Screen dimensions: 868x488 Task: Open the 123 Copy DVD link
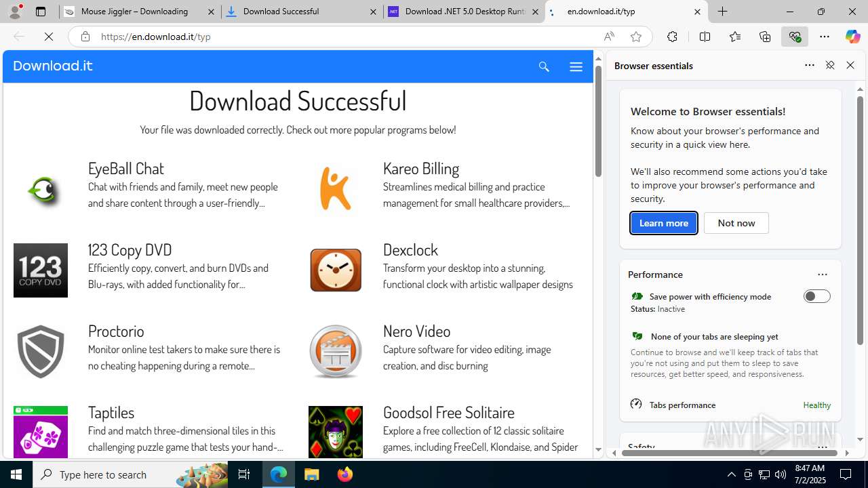(x=130, y=249)
